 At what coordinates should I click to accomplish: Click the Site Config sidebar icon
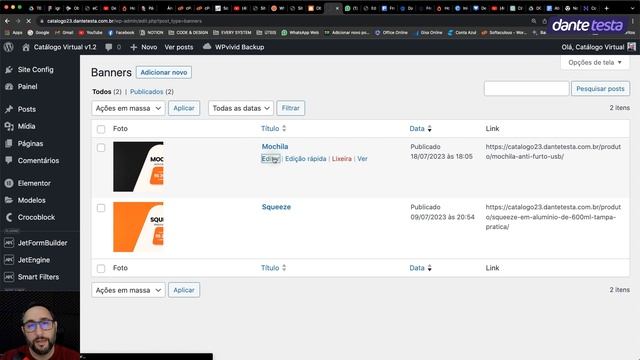(9, 70)
